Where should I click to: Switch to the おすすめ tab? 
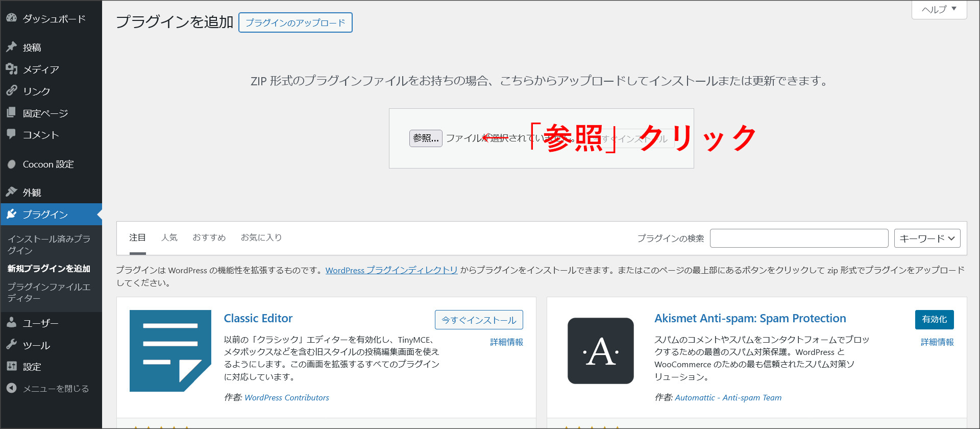point(209,237)
